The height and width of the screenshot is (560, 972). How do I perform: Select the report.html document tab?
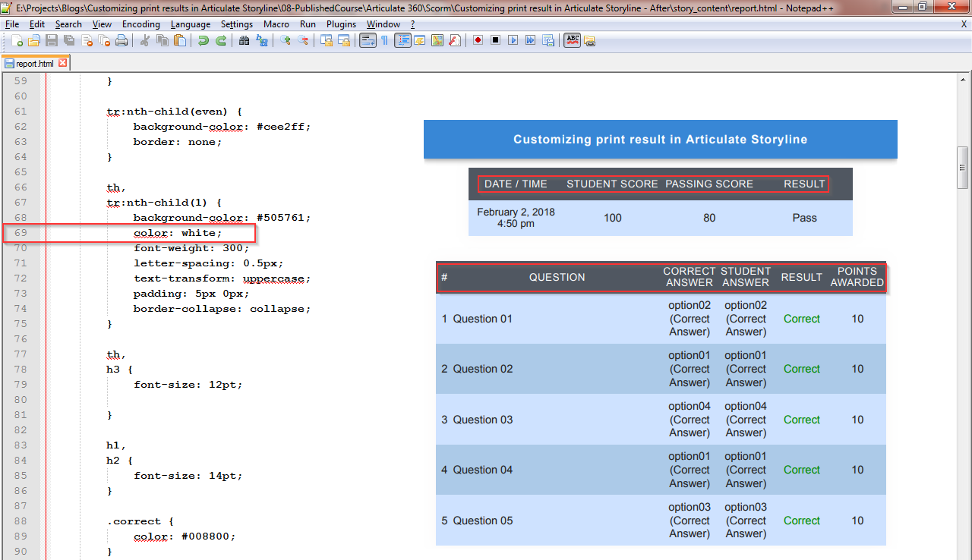pos(34,64)
